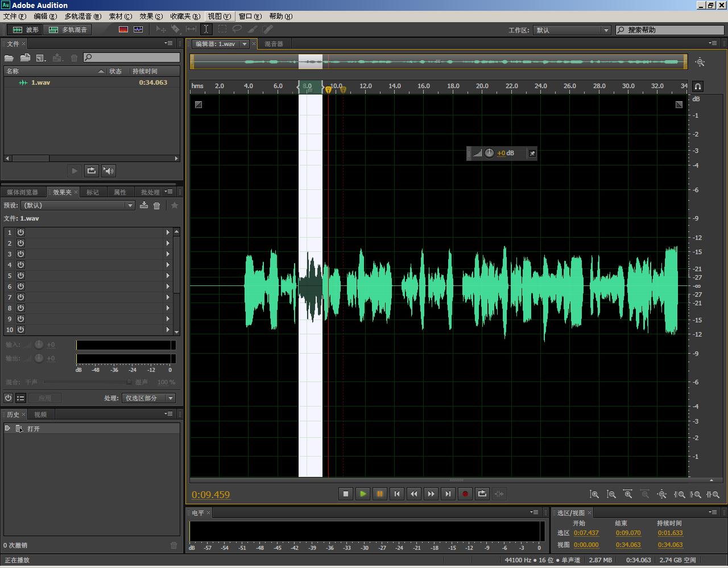Screen dimensions: 728x568
Task: Click the Fast Forward transport button
Action: point(431,494)
